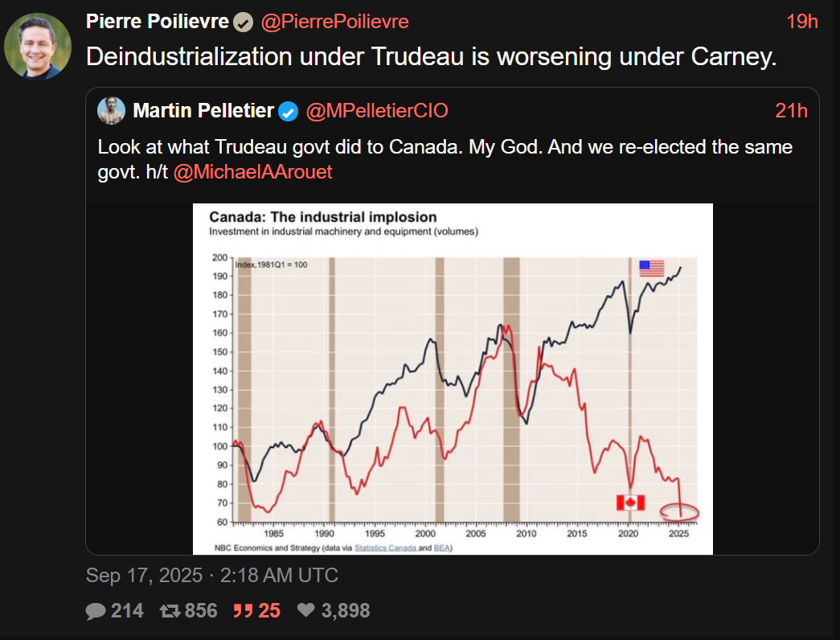This screenshot has width=840, height=640.
Task: Click Pierre Poilievre's verified badge
Action: click(243, 23)
